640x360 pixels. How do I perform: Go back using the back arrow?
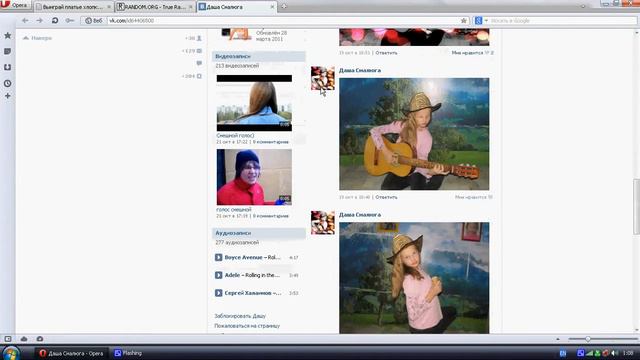pyautogui.click(x=25, y=20)
